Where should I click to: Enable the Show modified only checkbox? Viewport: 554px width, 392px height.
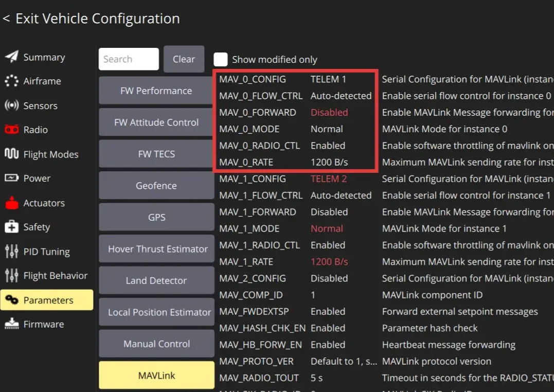click(x=221, y=59)
